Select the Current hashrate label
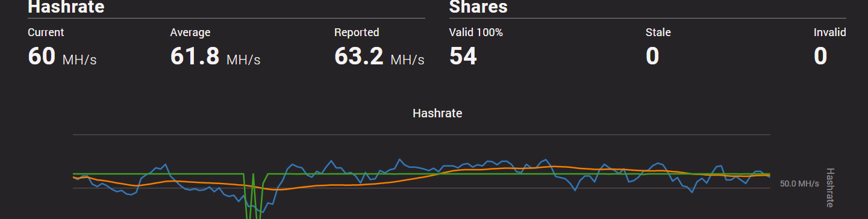 (46, 32)
